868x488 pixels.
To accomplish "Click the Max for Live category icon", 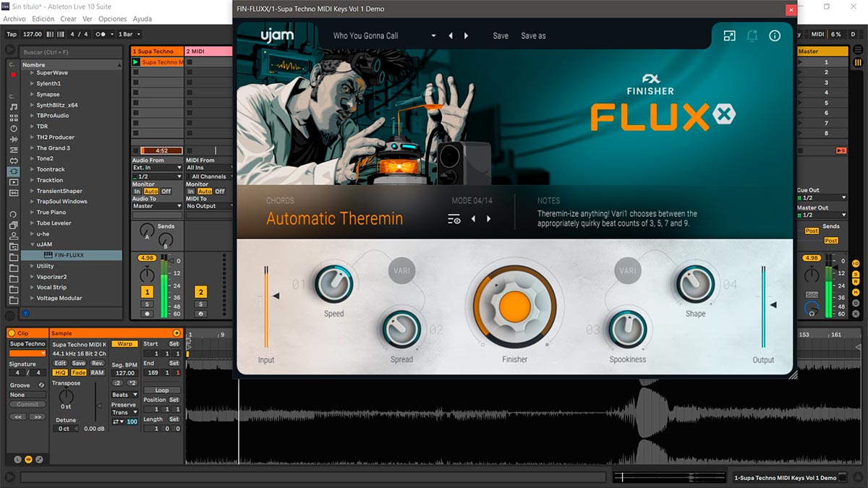I will [x=14, y=160].
